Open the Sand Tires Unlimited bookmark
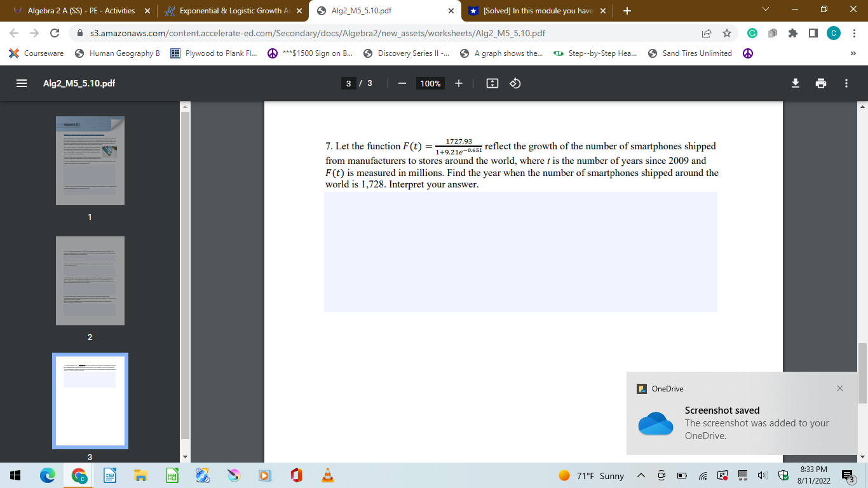Image resolution: width=868 pixels, height=488 pixels. point(691,53)
